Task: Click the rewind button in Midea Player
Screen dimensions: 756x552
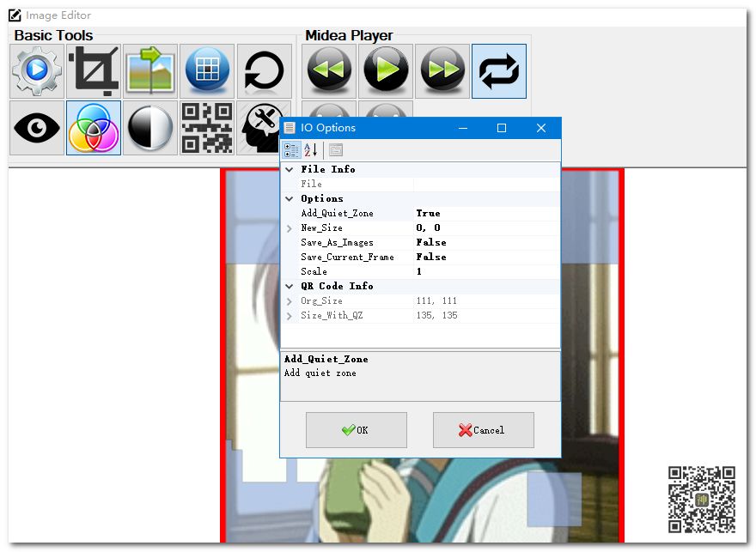Action: 329,71
